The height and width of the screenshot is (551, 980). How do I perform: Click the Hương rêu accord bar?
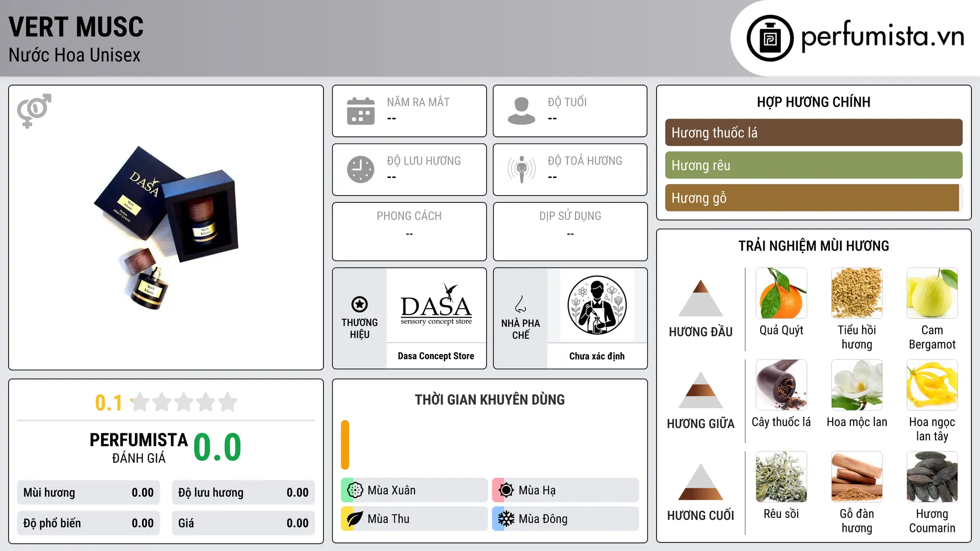tap(813, 165)
